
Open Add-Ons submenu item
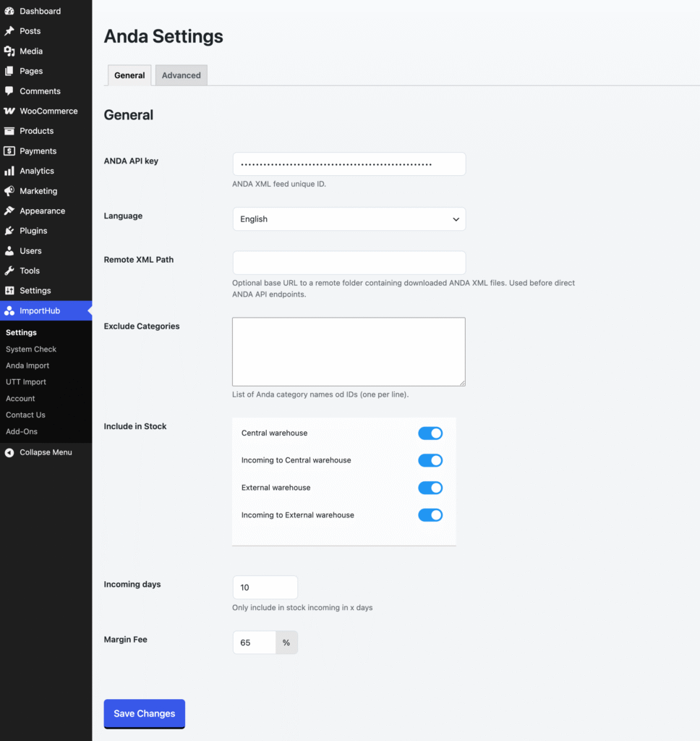[x=22, y=431]
